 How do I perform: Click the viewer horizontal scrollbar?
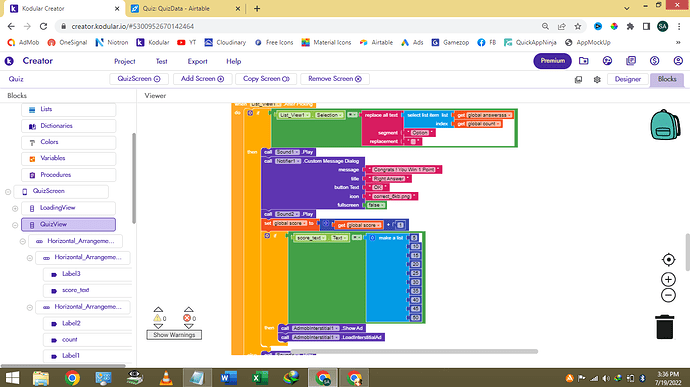click(x=414, y=351)
